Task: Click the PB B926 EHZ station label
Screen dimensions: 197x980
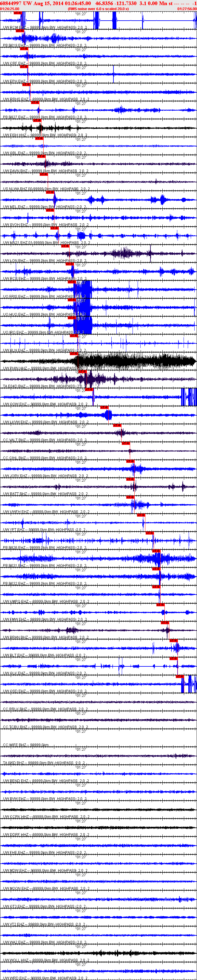Action: [45, 548]
